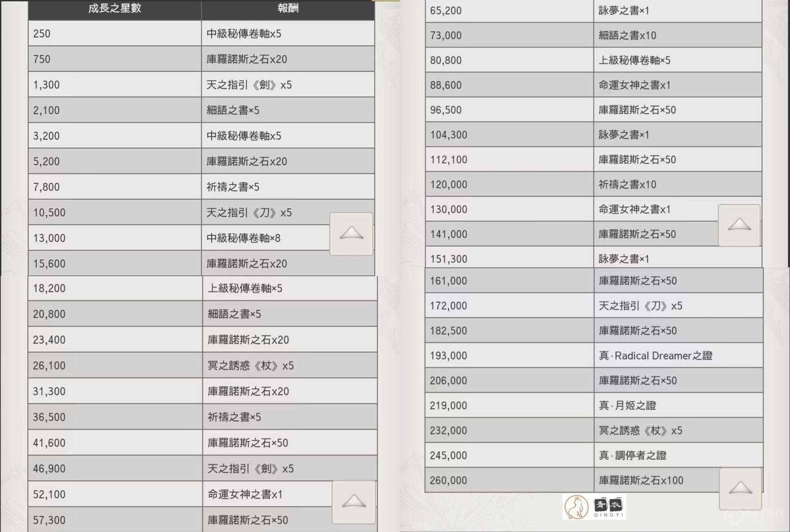Select the 104,300 star count cell
This screenshot has height=532, width=790.
[509, 135]
